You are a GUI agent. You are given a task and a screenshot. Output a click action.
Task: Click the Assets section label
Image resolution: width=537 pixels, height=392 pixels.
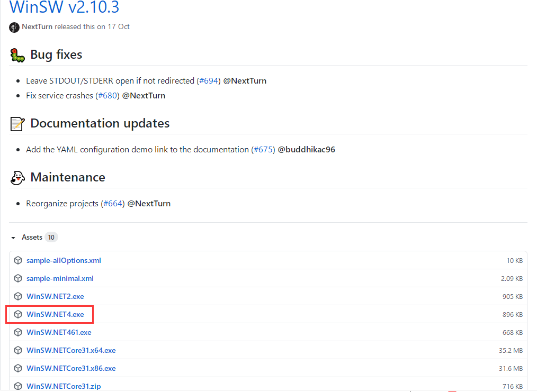pyautogui.click(x=32, y=237)
